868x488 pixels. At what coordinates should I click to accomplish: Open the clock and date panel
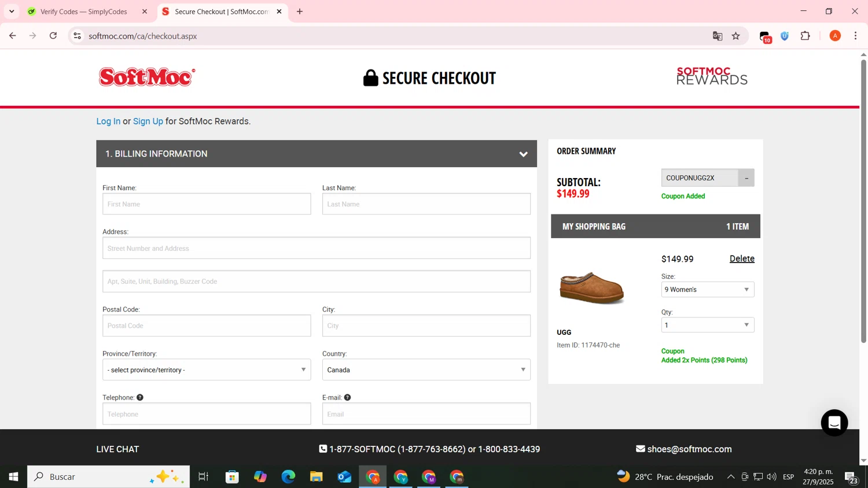[818, 476]
